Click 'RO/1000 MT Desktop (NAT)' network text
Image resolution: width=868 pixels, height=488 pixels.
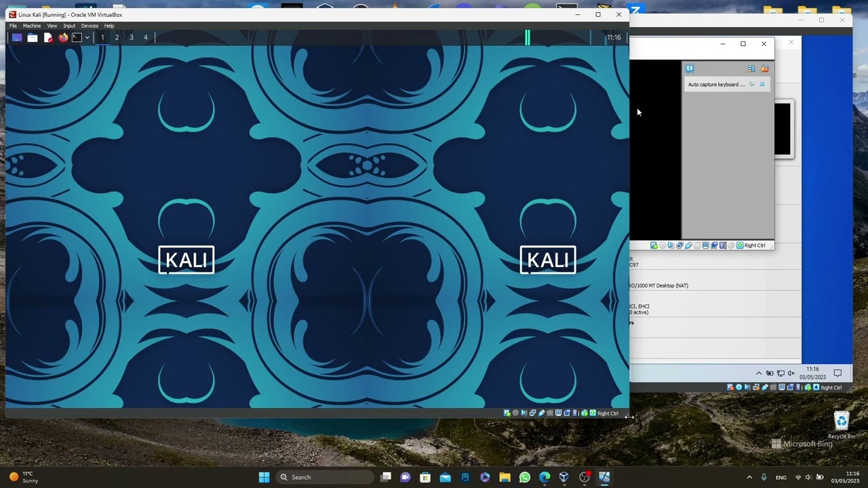point(658,285)
